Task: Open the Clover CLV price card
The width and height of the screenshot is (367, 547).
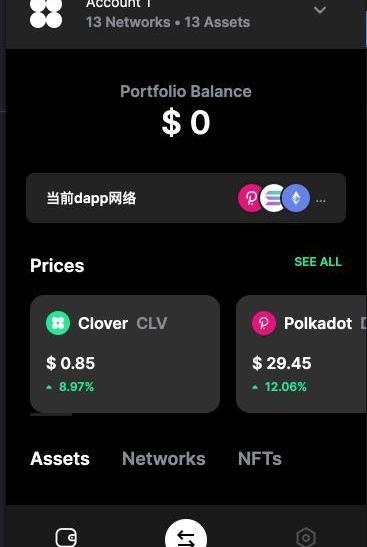Action: [x=125, y=354]
